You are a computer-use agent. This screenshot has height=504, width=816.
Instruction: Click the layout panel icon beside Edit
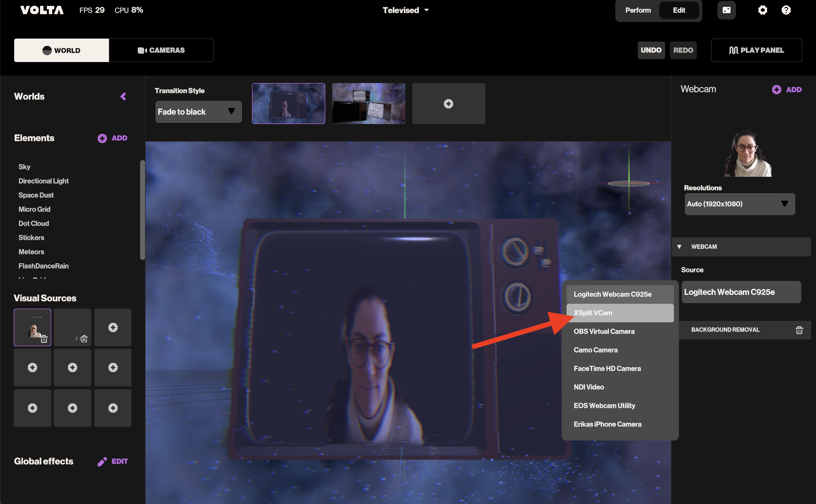tap(726, 10)
